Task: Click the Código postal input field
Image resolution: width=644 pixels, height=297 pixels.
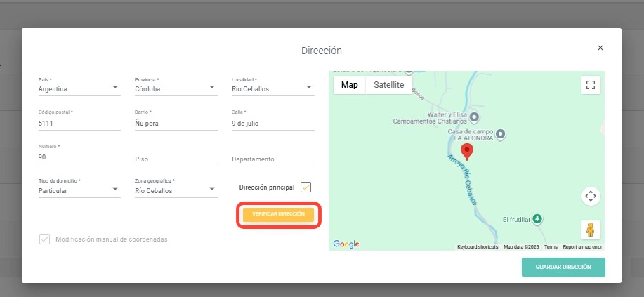Action: tap(79, 124)
